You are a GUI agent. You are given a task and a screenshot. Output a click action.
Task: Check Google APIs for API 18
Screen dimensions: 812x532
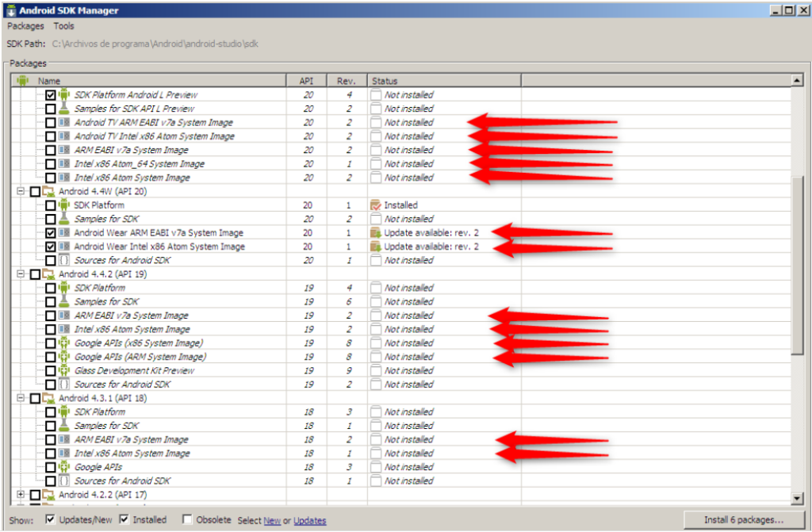click(50, 467)
